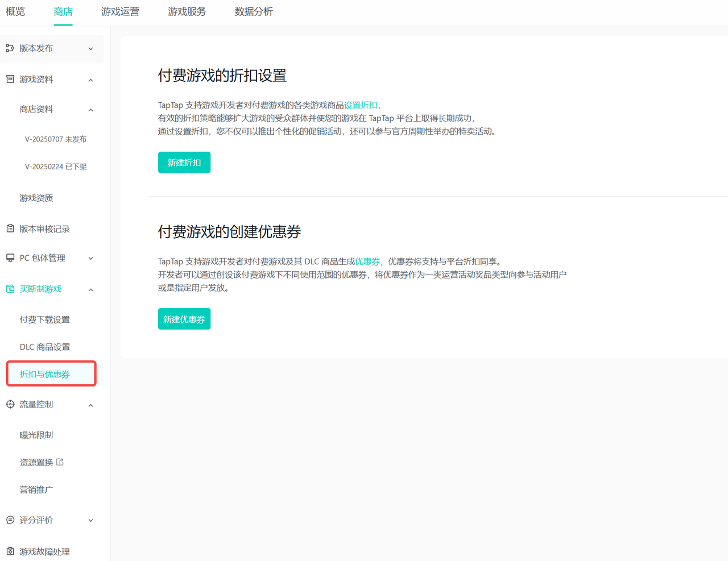
Task: Click the 游戏资料 archive icon
Action: (10, 79)
